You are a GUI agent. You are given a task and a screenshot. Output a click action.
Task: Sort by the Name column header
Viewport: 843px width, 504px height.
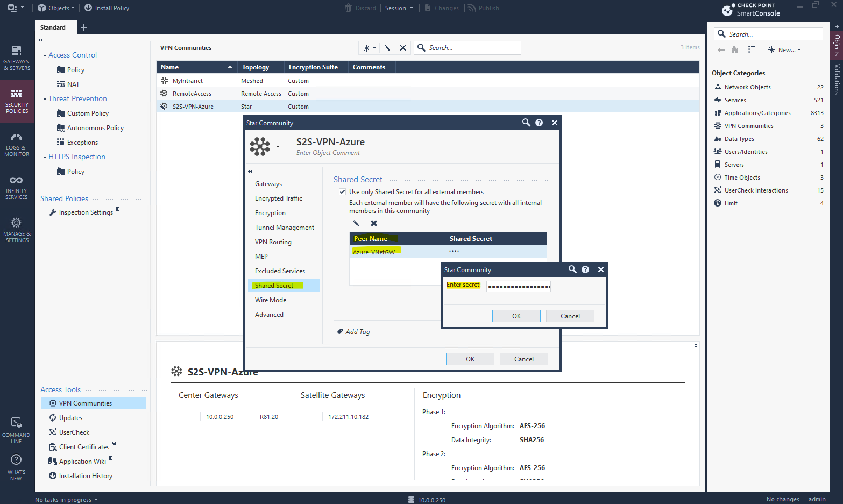pos(197,67)
